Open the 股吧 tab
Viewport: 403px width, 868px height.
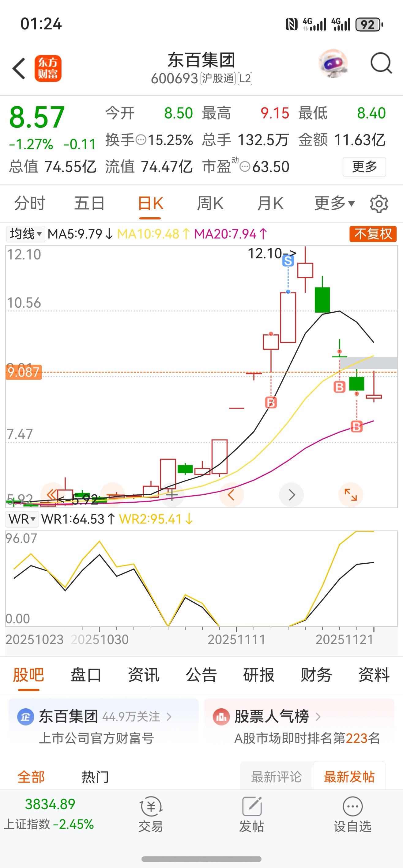pyautogui.click(x=28, y=675)
